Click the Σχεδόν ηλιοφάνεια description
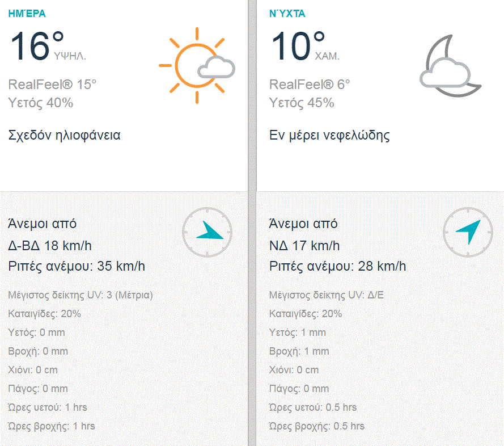The height and width of the screenshot is (446, 504). click(65, 136)
